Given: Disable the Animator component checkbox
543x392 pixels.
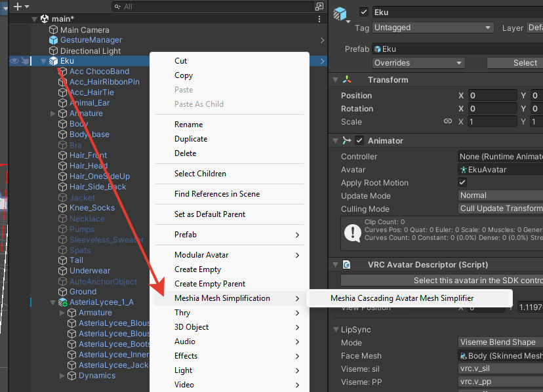Looking at the screenshot, I should (x=359, y=141).
